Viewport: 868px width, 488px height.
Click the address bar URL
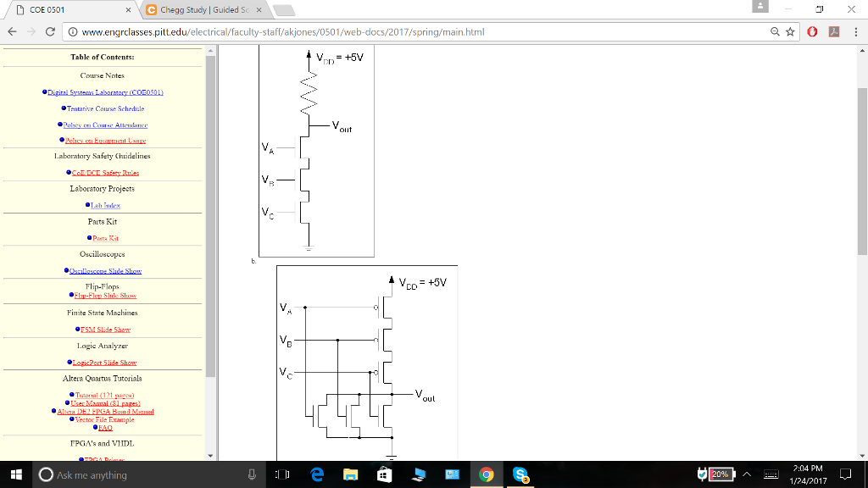283,32
